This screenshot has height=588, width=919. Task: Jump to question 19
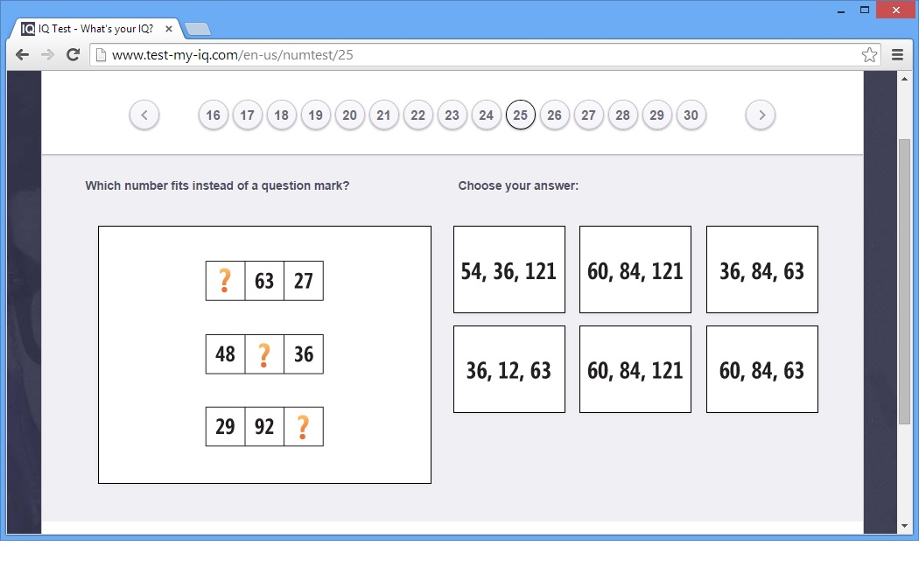coord(315,115)
